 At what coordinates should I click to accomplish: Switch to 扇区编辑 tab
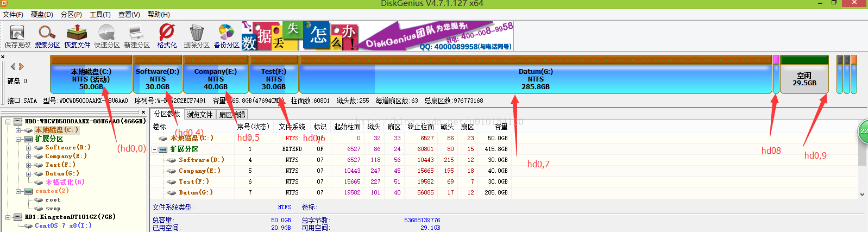232,115
